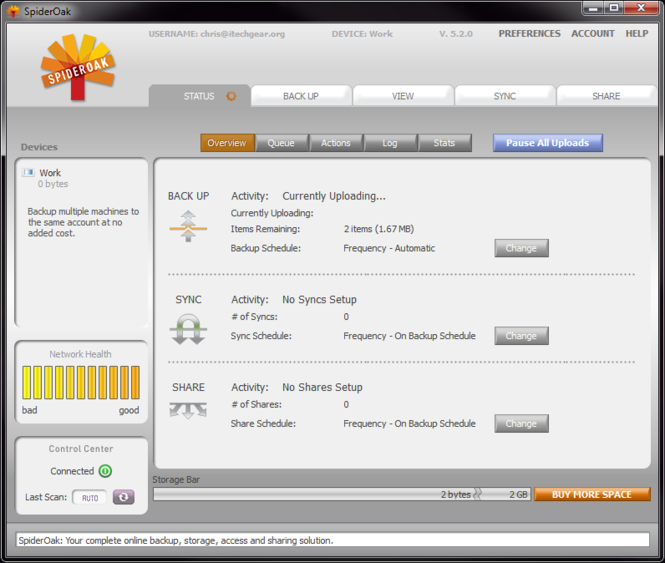This screenshot has height=563, width=665.
Task: Close the SpiderOak window
Action: pos(641,8)
